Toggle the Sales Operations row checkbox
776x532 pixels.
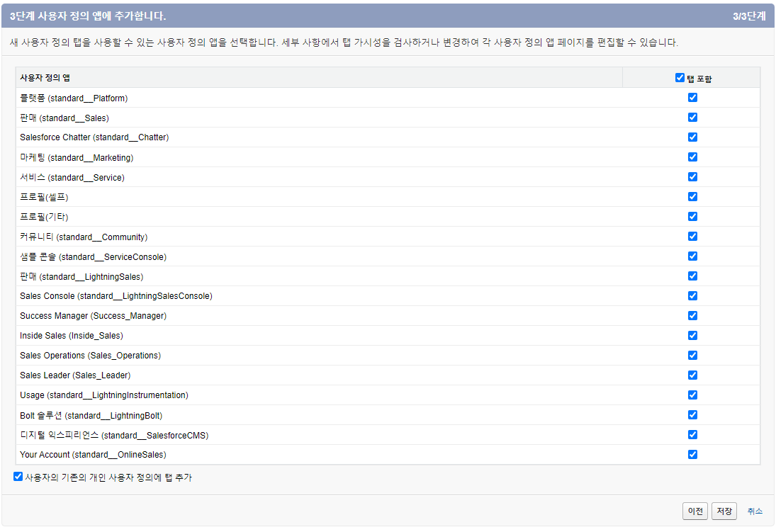tap(692, 356)
